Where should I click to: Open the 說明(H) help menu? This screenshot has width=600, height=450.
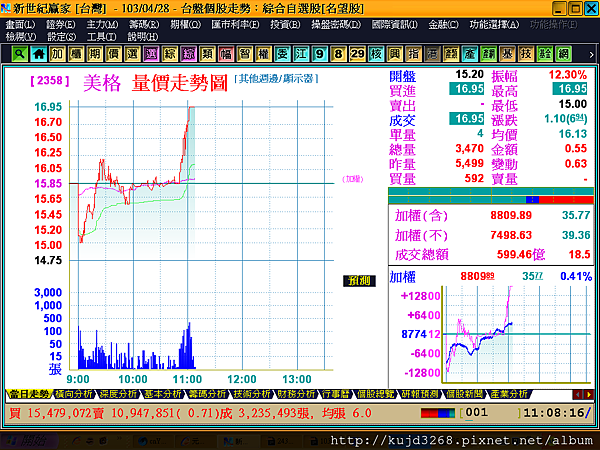tap(142, 37)
